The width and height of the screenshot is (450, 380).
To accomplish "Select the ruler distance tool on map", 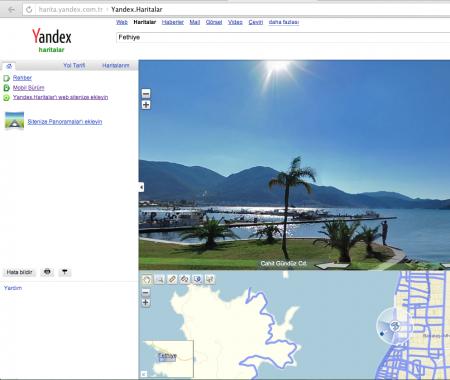I will [172, 279].
